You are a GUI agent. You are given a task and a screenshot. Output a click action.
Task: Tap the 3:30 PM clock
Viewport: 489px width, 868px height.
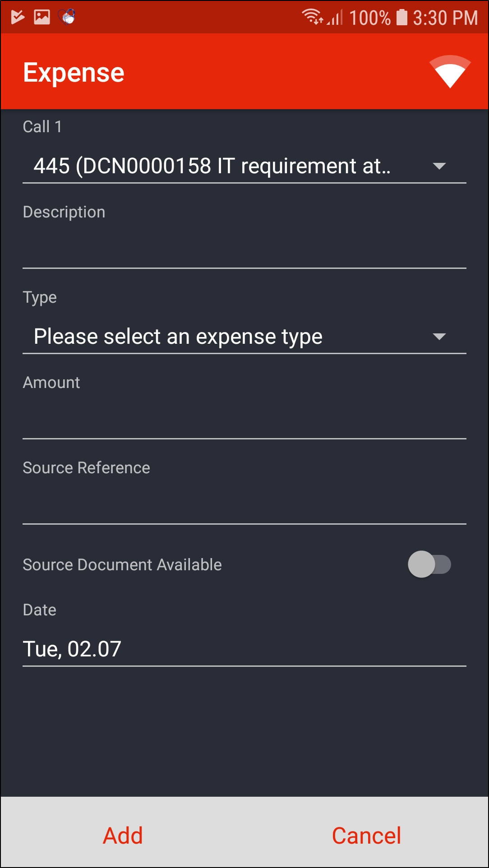pos(445,18)
